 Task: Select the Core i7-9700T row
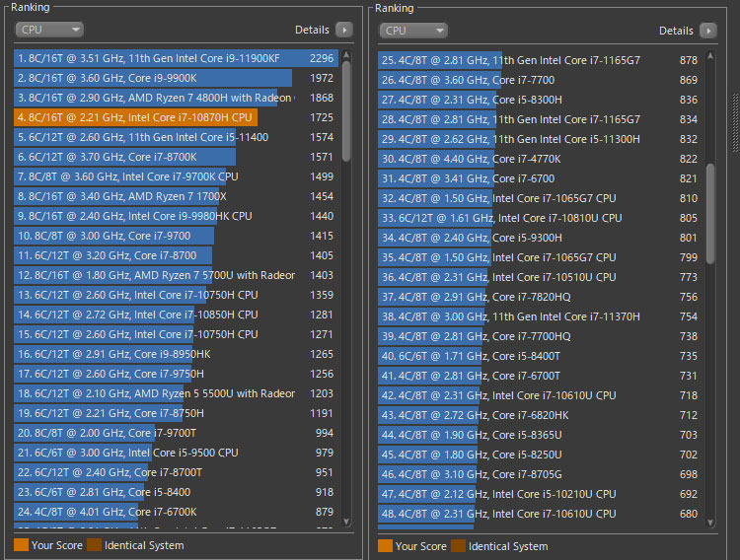[x=176, y=433]
